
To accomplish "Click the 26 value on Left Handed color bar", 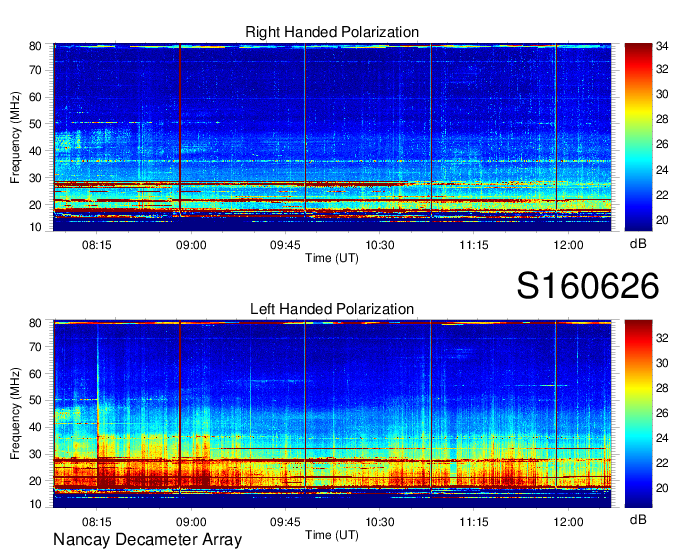I will [662, 413].
